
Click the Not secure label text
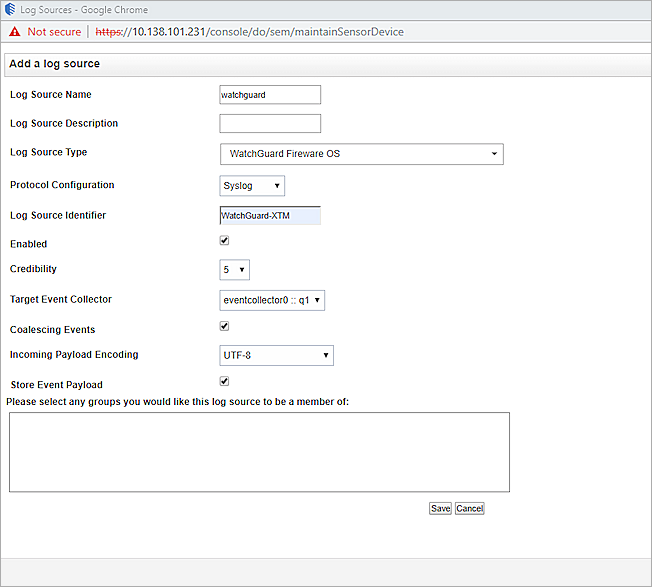53,32
